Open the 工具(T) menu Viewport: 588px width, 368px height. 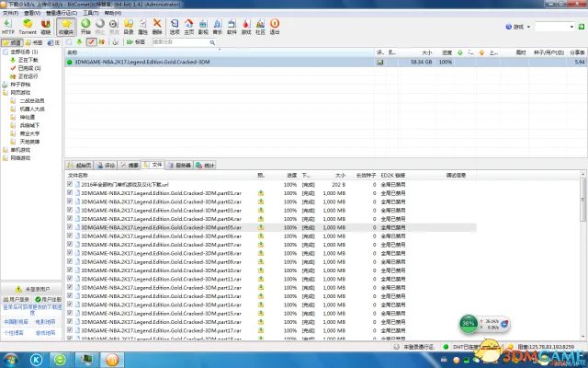pos(90,13)
